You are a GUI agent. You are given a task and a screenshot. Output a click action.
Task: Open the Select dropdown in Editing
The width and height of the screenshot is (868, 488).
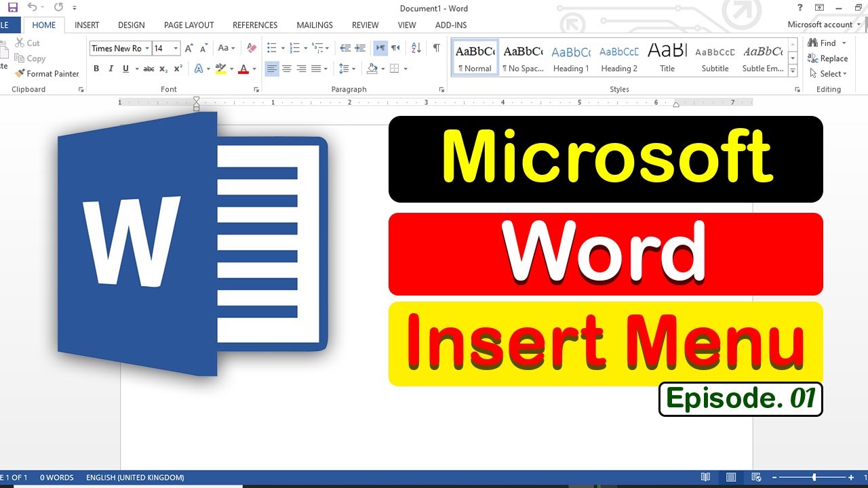click(x=827, y=73)
